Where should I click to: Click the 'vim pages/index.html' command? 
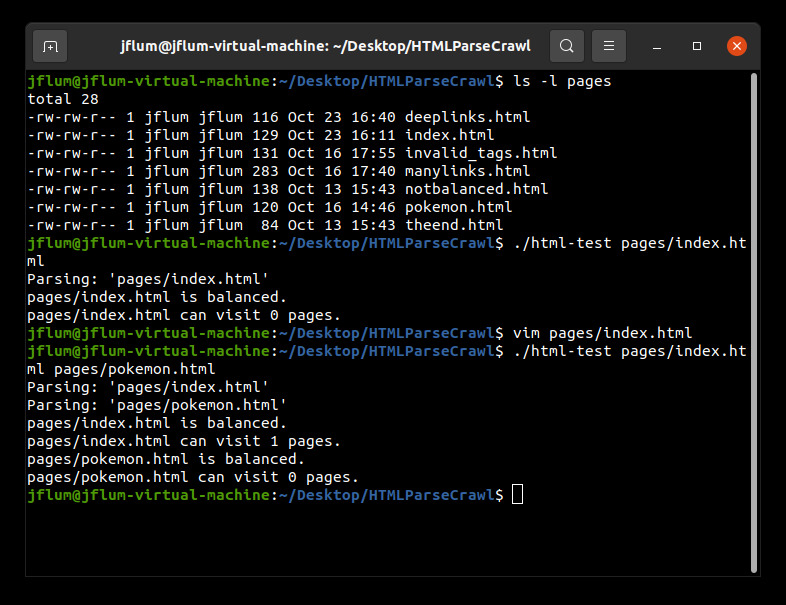pos(602,333)
